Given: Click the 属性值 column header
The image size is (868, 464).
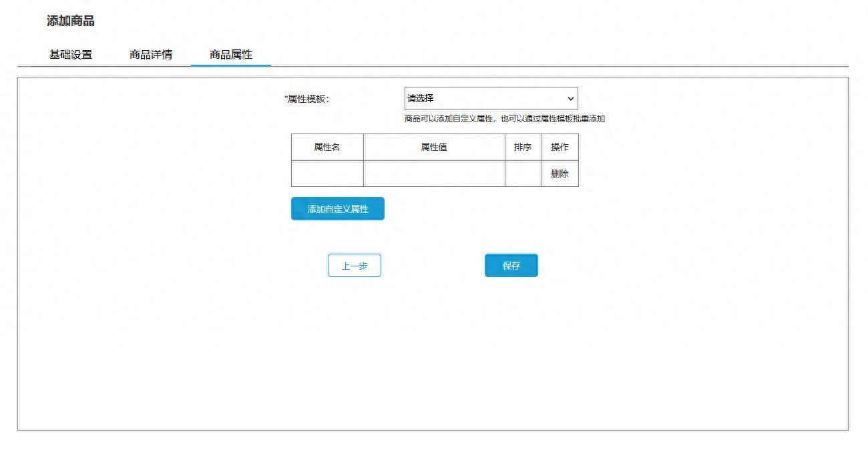Looking at the screenshot, I should point(434,147).
